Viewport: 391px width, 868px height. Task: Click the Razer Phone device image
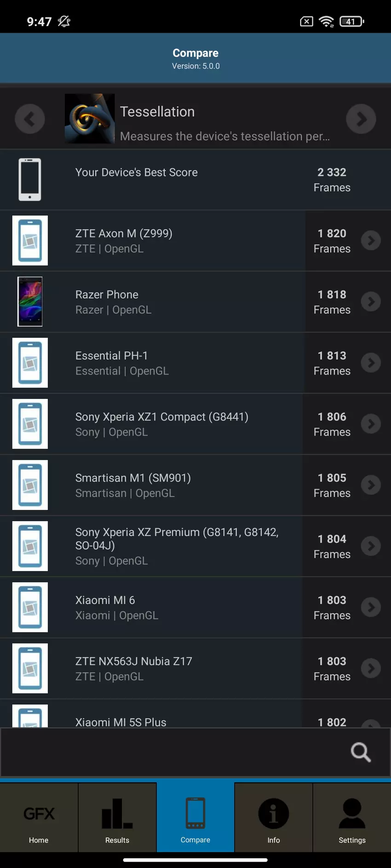30,301
